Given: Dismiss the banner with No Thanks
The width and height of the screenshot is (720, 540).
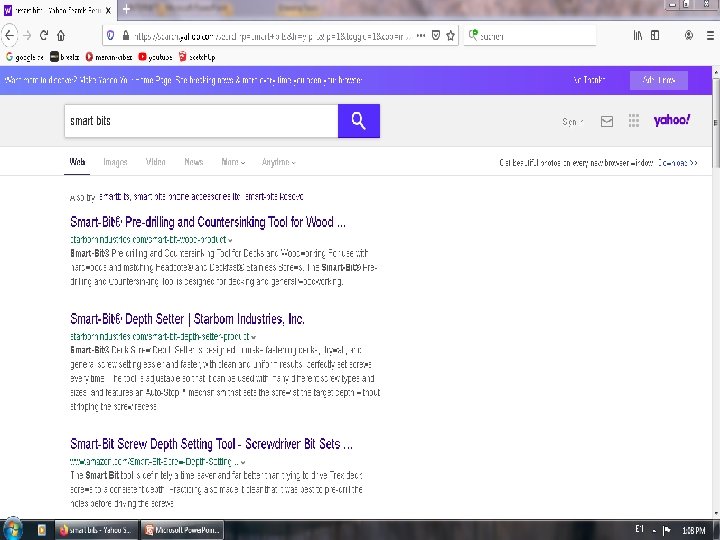Looking at the screenshot, I should point(589,80).
